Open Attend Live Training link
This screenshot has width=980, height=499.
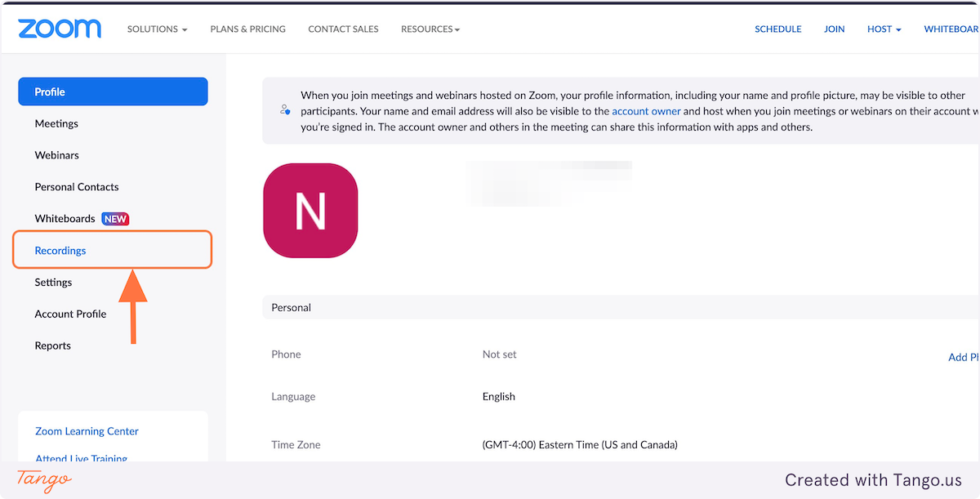[x=81, y=458]
